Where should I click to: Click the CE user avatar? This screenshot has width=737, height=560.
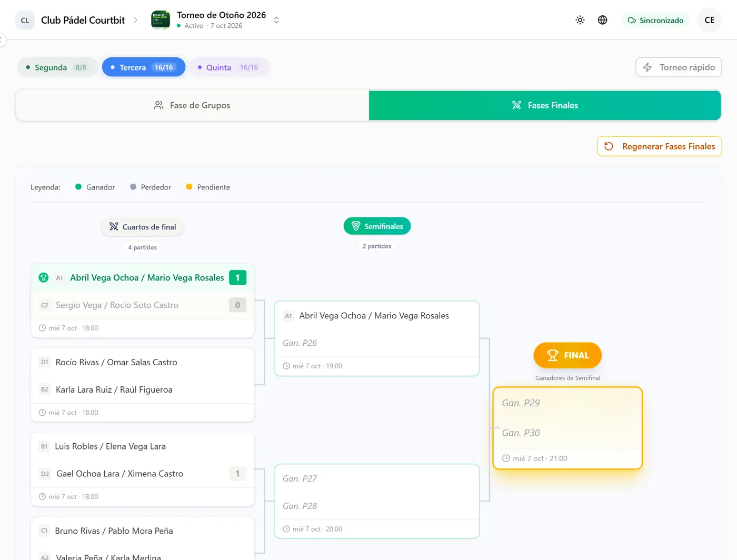click(x=709, y=20)
